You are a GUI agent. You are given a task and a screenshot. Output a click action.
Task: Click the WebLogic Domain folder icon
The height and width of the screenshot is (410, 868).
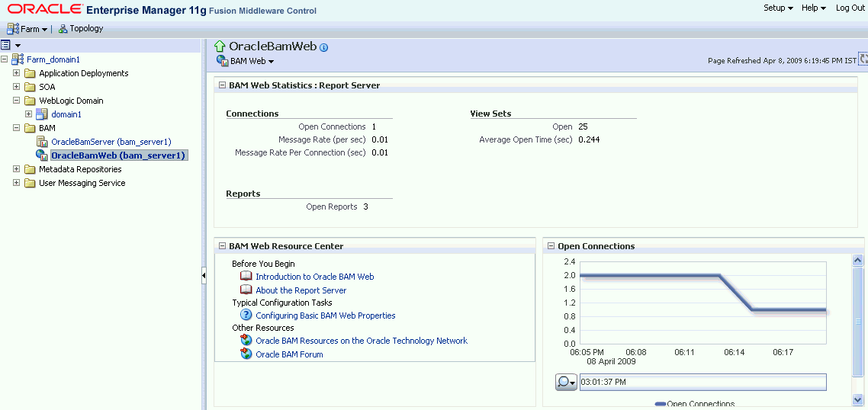(x=29, y=101)
